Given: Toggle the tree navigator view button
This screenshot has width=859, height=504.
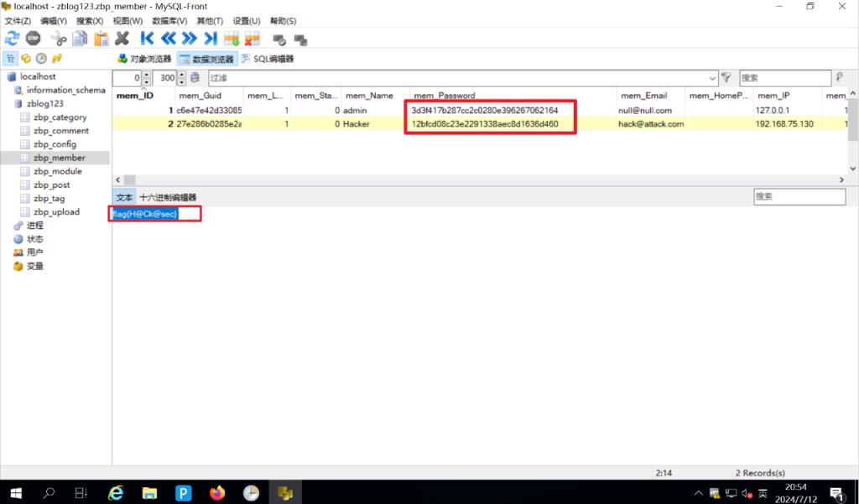Looking at the screenshot, I should (11, 59).
